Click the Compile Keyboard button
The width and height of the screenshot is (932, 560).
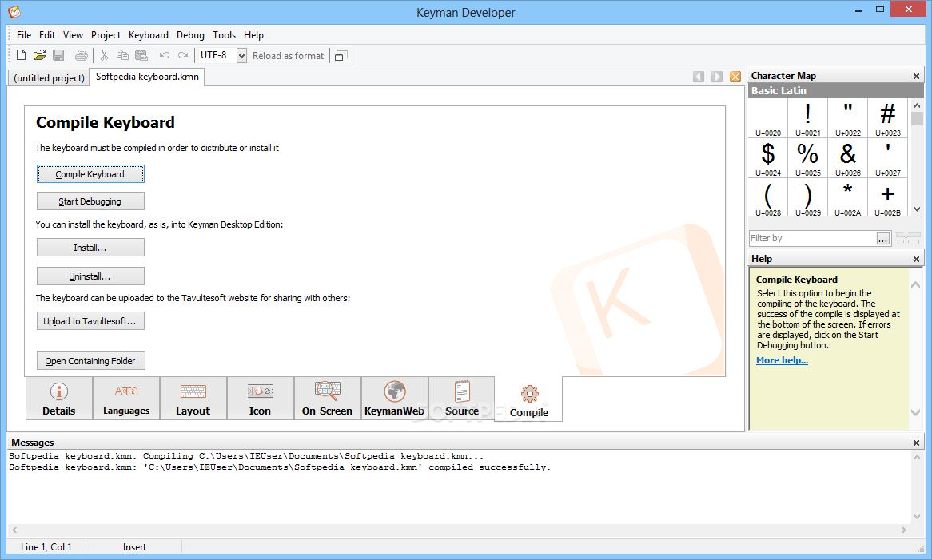[90, 174]
